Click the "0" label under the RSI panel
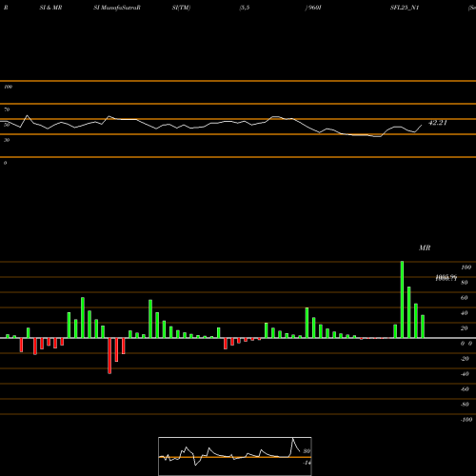476x476 pixels. [x=5, y=163]
